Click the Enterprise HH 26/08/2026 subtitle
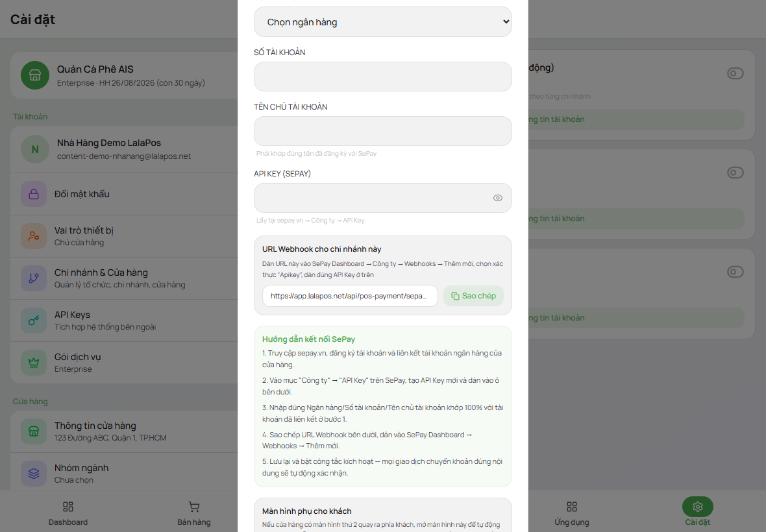Screen dimensions: 766x532 click(x=131, y=83)
